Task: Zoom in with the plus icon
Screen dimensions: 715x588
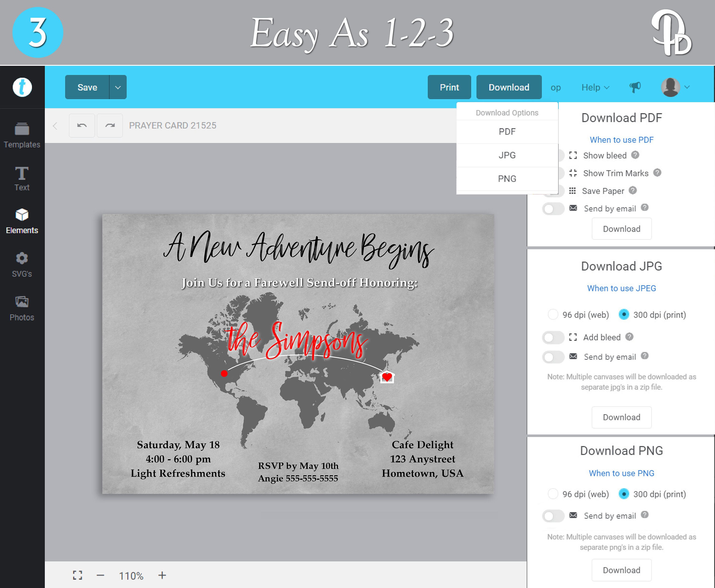Action: point(162,575)
